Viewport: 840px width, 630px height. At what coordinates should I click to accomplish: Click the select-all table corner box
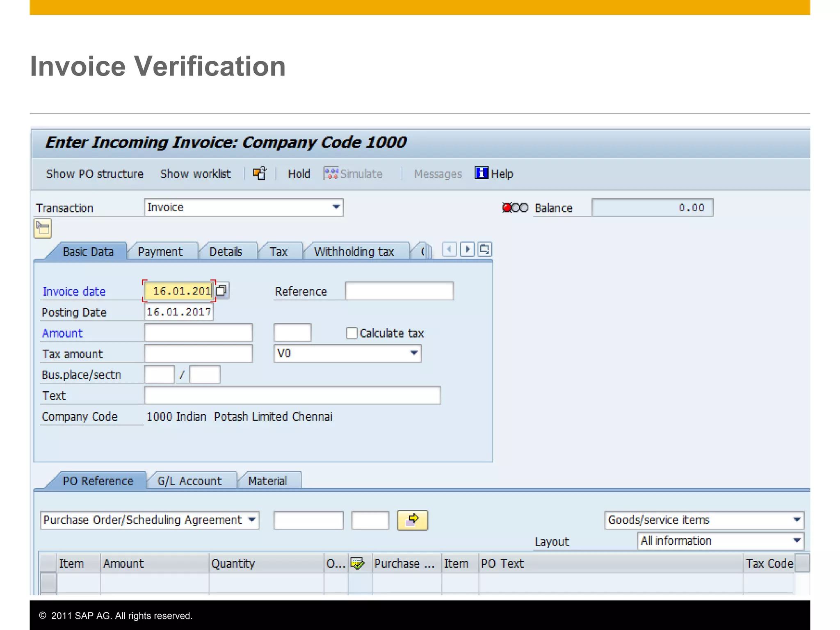tap(48, 563)
